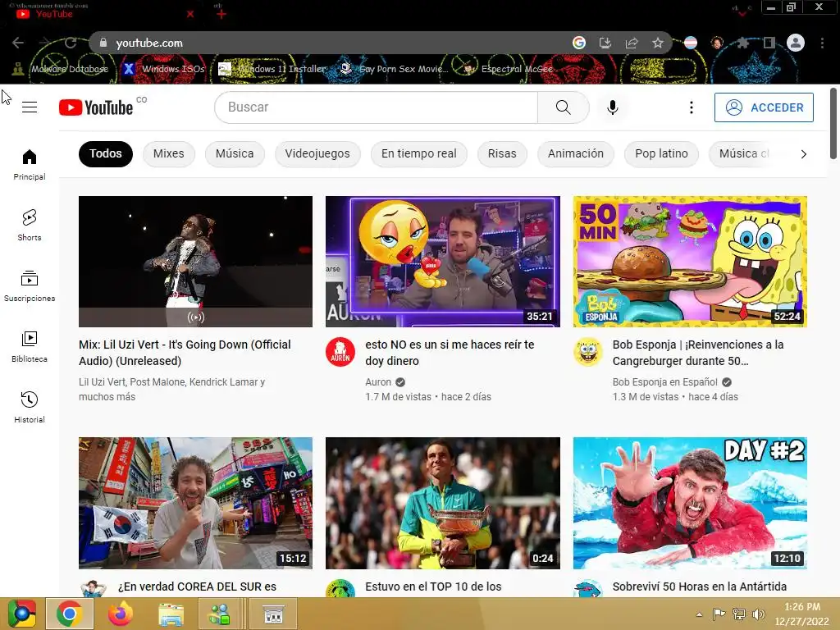This screenshot has height=630, width=840.
Task: Click the ACCEDER sign-in button
Action: 764,107
